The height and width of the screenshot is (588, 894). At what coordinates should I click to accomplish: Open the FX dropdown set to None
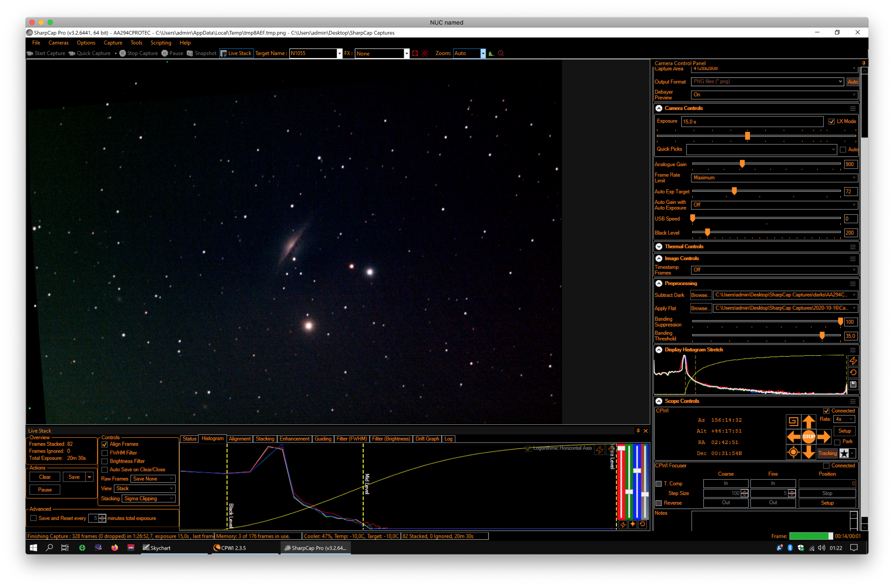382,53
